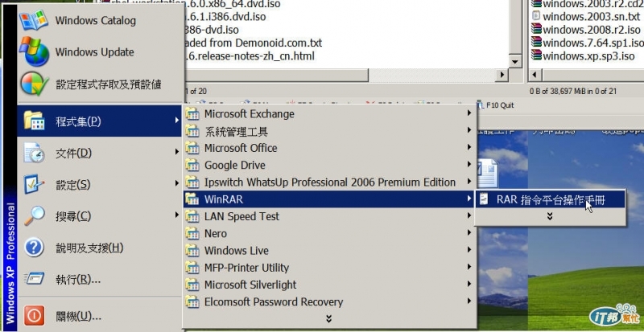The width and height of the screenshot is (644, 332).
Task: Open Windows Catalog from Start menu
Action: tap(100, 21)
